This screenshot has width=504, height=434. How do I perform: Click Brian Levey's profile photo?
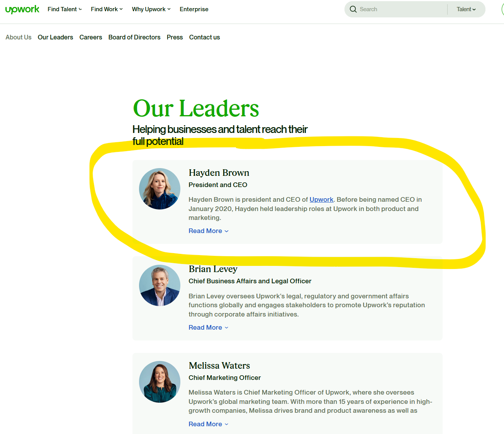[x=160, y=285]
